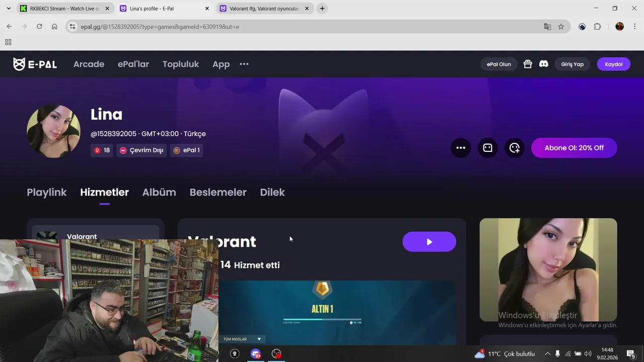
Task: Open Chrome three-dot menu
Action: tap(634, 27)
